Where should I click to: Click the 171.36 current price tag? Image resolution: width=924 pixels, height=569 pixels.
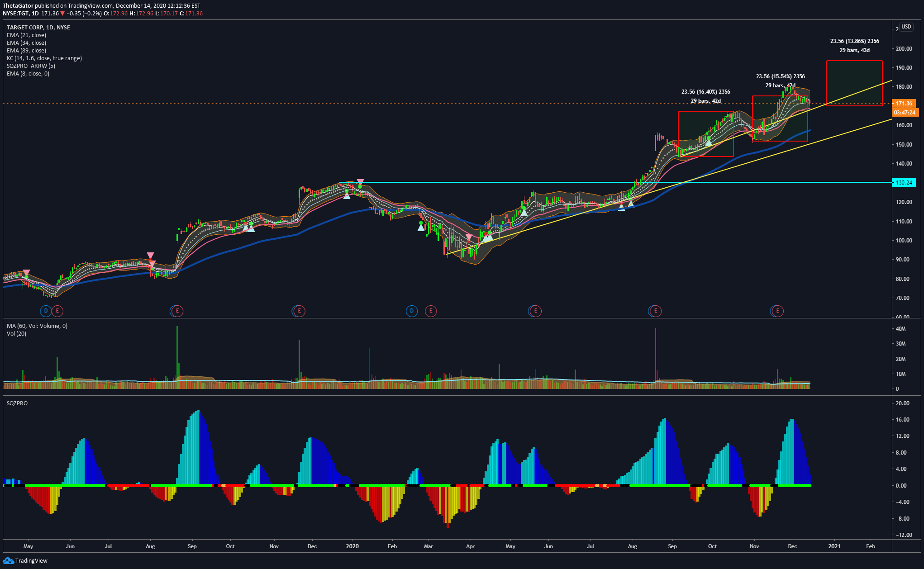point(904,104)
